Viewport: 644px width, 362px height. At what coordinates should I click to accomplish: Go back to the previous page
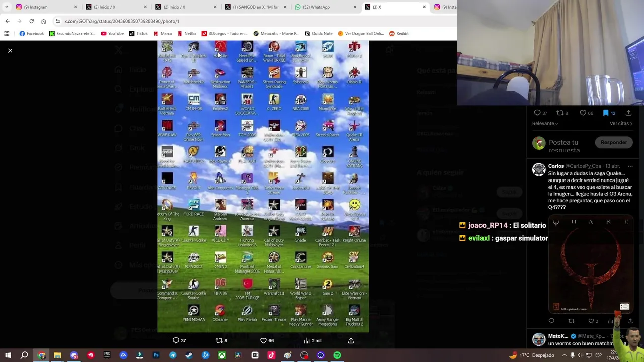tap(7, 21)
